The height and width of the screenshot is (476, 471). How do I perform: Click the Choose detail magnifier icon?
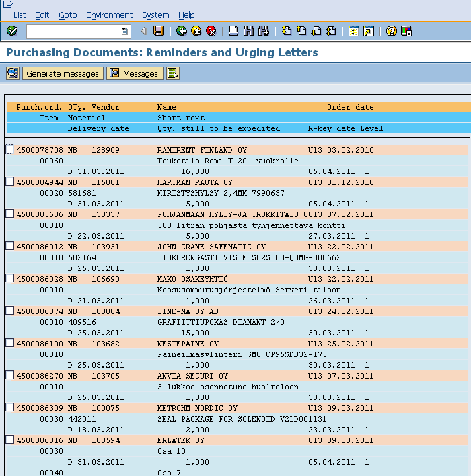[x=13, y=73]
